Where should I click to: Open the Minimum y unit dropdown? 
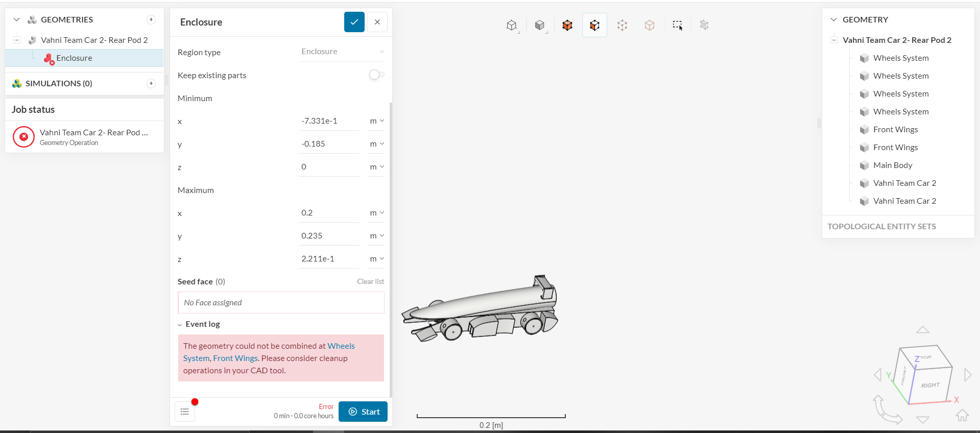pyautogui.click(x=377, y=144)
